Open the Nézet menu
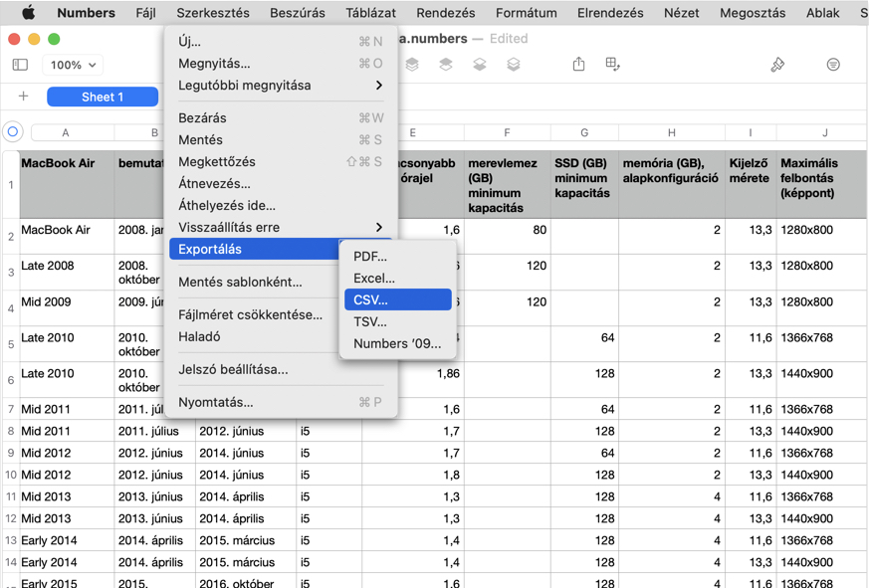Image resolution: width=869 pixels, height=588 pixels. pos(681,12)
